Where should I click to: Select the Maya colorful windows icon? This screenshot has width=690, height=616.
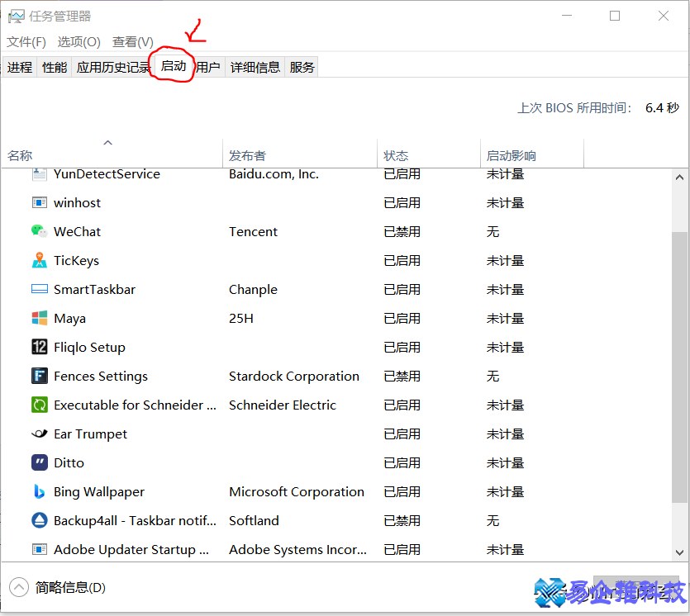tap(40, 319)
